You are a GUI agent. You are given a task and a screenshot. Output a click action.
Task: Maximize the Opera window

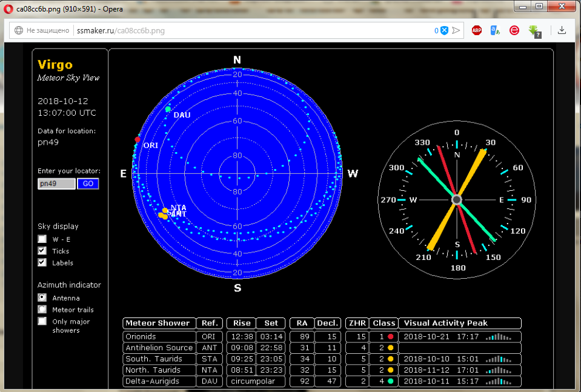(x=539, y=6)
